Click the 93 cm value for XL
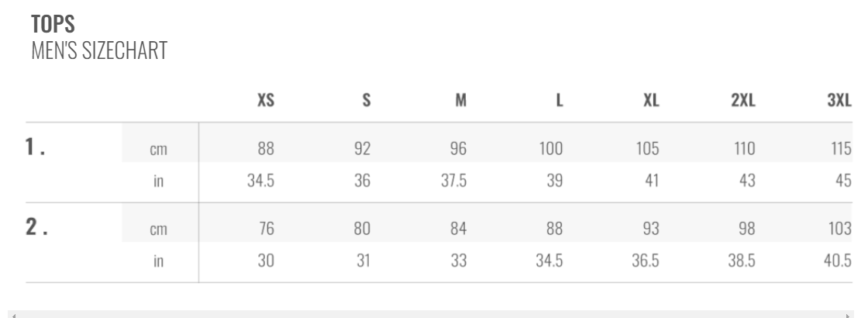Screen dimensions: 868x318 coord(651,229)
